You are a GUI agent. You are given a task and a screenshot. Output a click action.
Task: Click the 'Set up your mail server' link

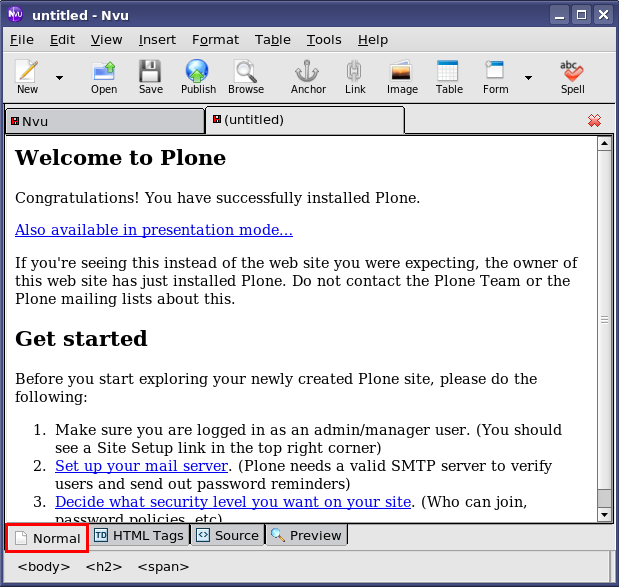pyautogui.click(x=141, y=466)
